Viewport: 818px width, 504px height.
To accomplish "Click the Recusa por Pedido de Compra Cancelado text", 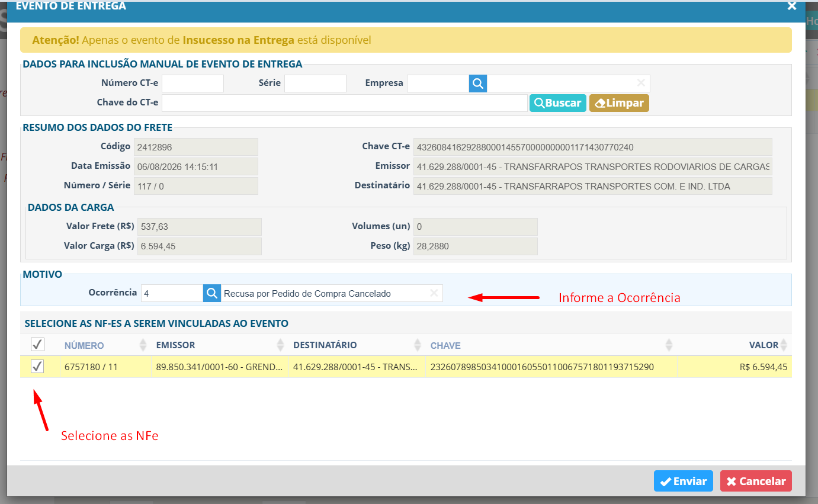I will [x=307, y=293].
